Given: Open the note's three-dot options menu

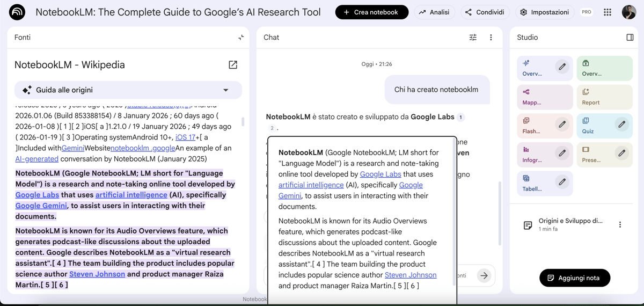Looking at the screenshot, I should (x=620, y=225).
